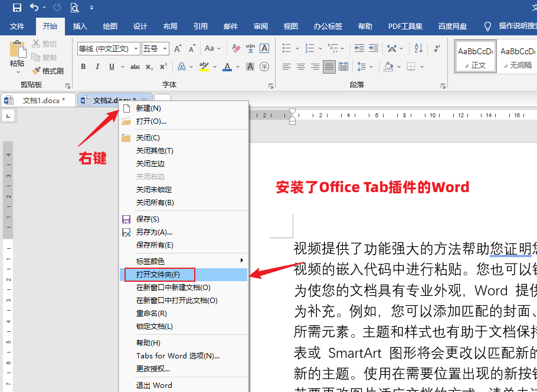Choose 另存为(A)... from context menu
Viewport: 537px width, 392px height.
(x=183, y=232)
